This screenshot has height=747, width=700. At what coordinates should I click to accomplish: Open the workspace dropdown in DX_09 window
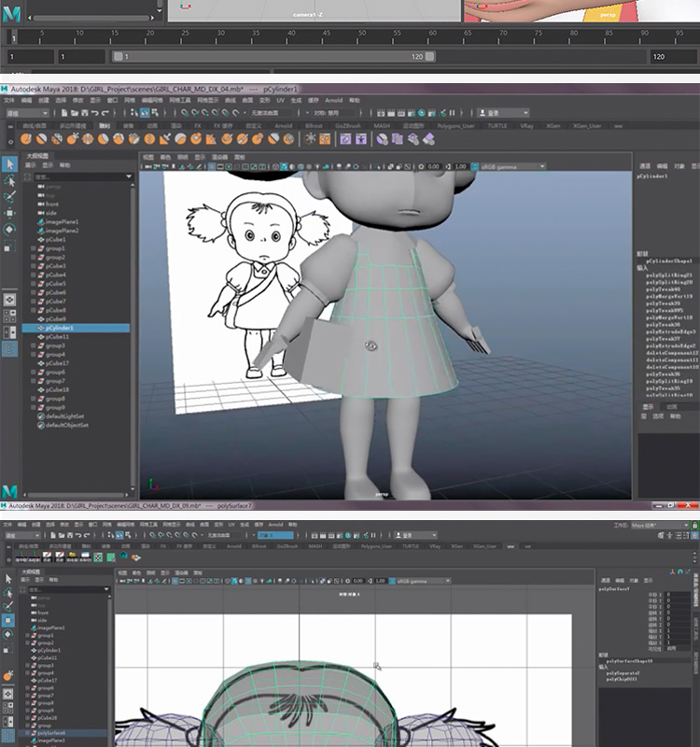click(x=660, y=525)
